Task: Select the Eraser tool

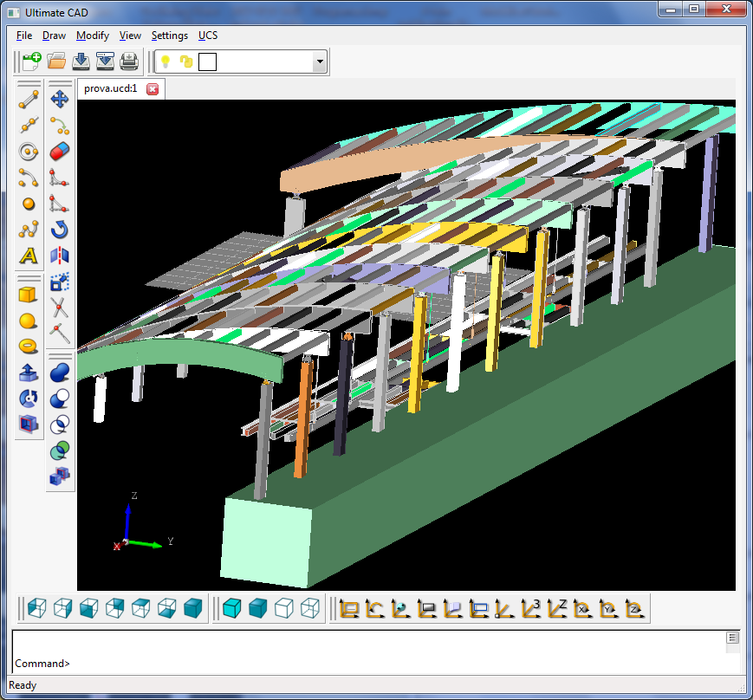Action: tap(60, 152)
